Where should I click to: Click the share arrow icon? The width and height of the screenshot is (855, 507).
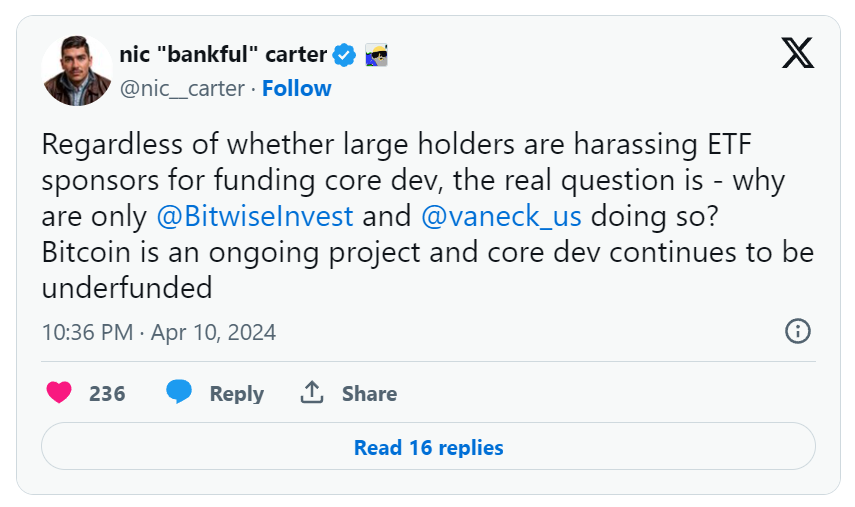[x=312, y=393]
